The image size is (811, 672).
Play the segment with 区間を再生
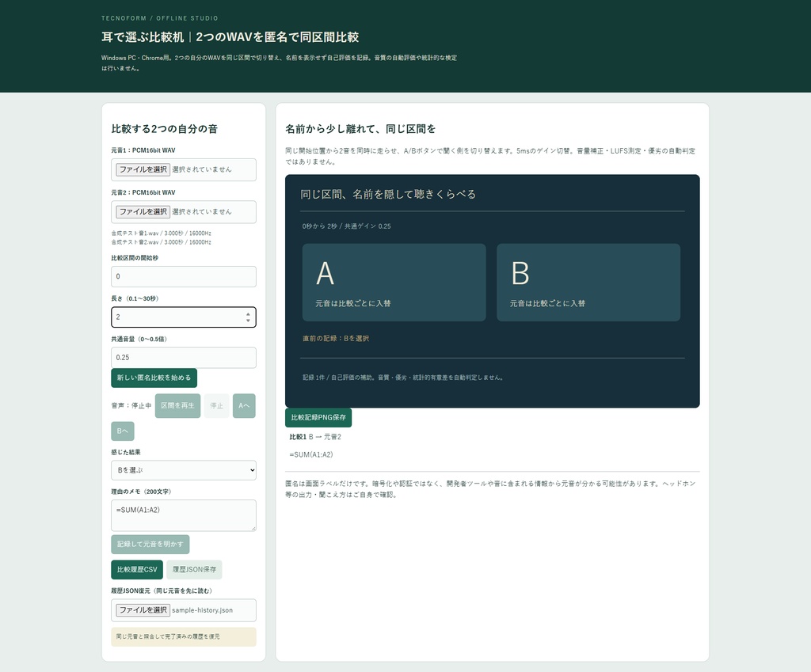pos(177,406)
